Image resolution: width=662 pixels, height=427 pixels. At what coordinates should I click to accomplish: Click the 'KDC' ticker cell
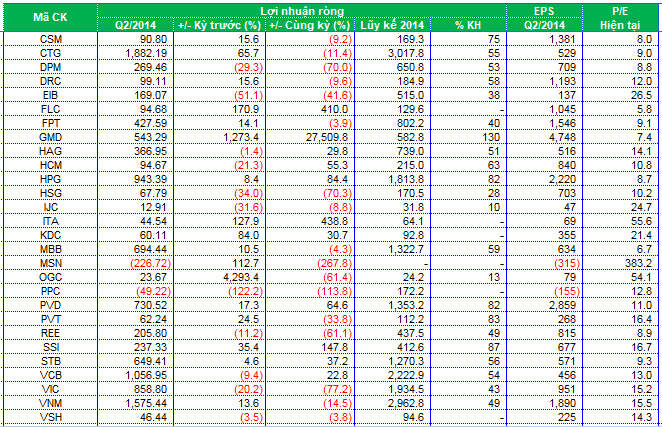point(50,235)
